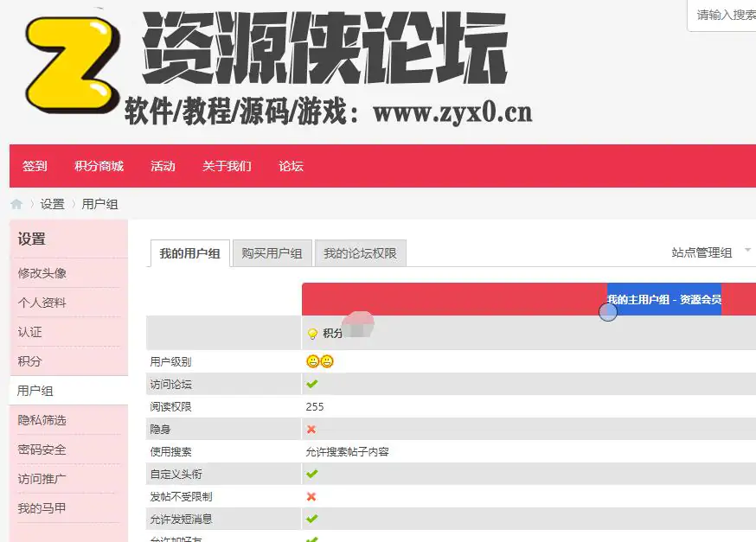The height and width of the screenshot is (542, 756).
Task: Click the www.zyx0.cn URL in the banner
Action: (452, 112)
